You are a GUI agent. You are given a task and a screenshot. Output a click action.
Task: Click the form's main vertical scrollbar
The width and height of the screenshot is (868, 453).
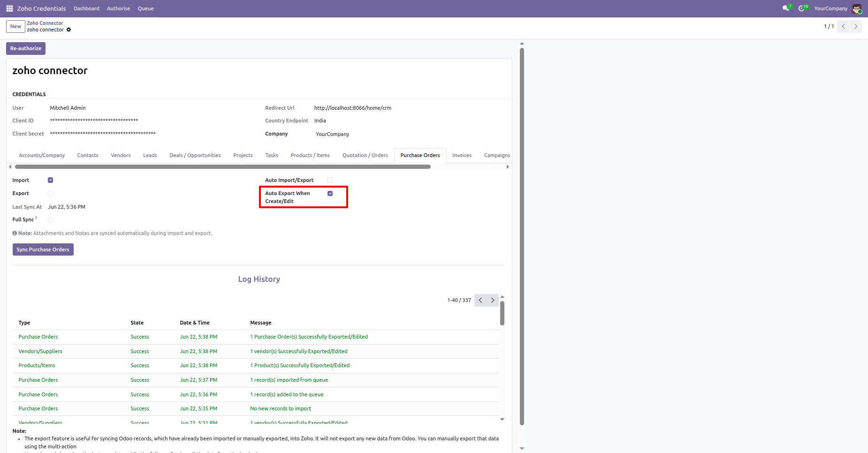click(522, 236)
